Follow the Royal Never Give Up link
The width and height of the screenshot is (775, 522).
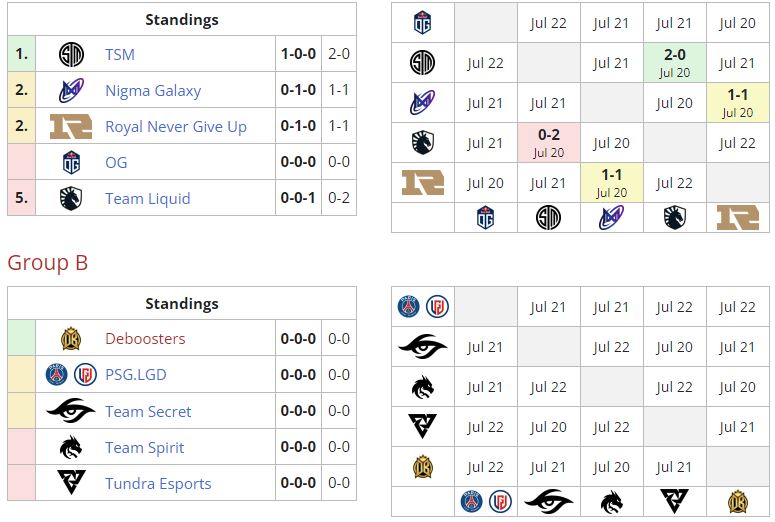pyautogui.click(x=176, y=127)
